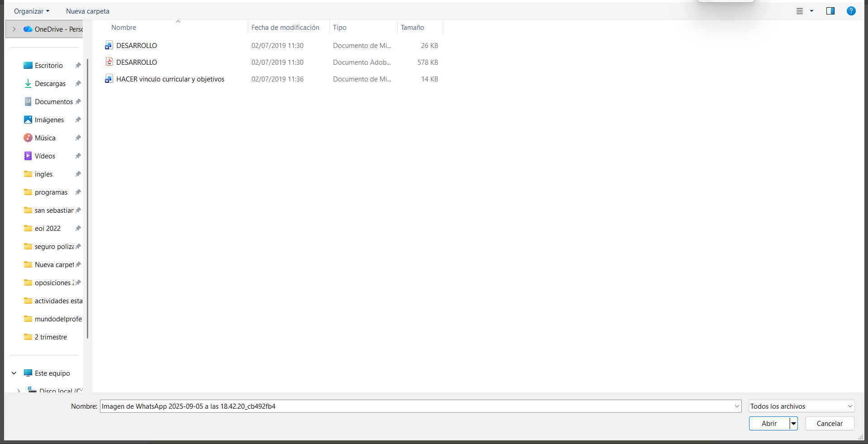
Task: Select the DESARROLLO Word document icon
Action: click(x=109, y=45)
